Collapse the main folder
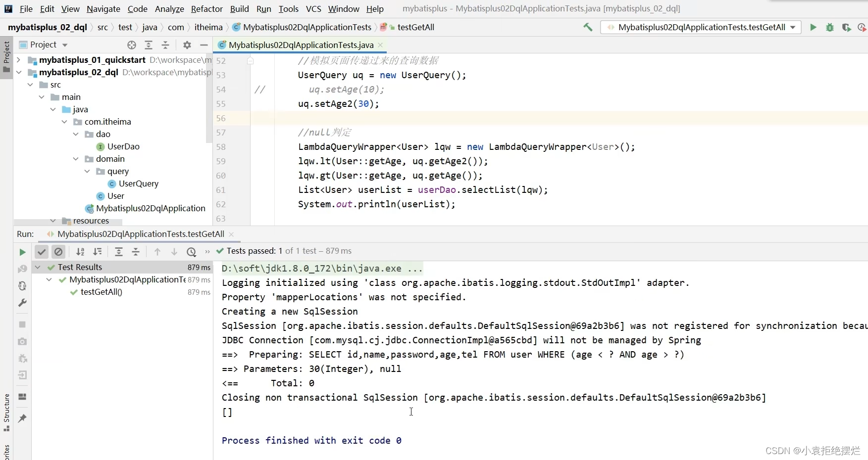The height and width of the screenshot is (460, 868). 42,97
